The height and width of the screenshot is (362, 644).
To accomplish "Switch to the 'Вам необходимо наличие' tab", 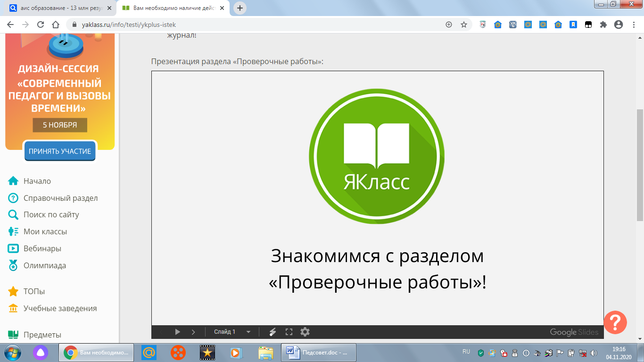I will [x=172, y=8].
